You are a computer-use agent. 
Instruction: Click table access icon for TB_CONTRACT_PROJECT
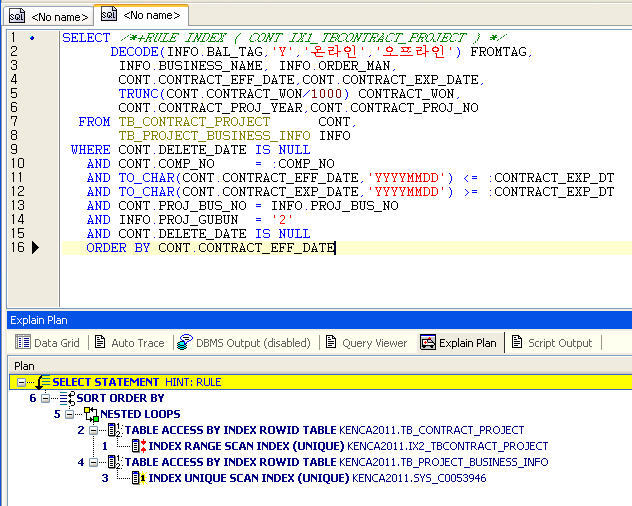click(x=115, y=430)
